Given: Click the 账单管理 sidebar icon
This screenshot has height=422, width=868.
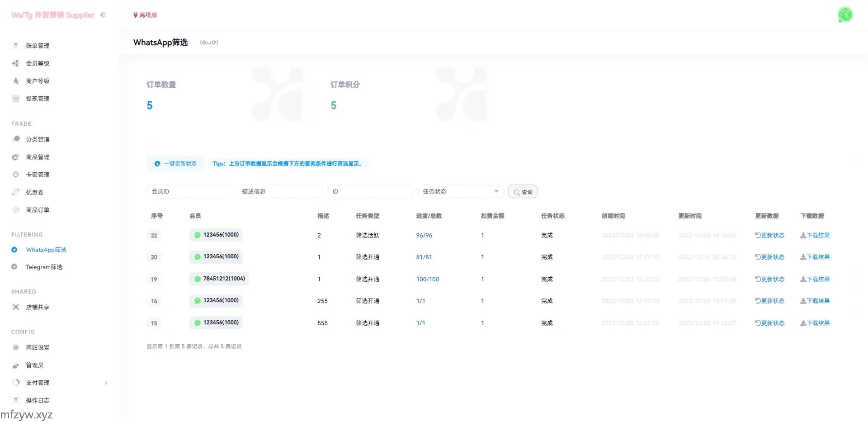Looking at the screenshot, I should click(16, 46).
